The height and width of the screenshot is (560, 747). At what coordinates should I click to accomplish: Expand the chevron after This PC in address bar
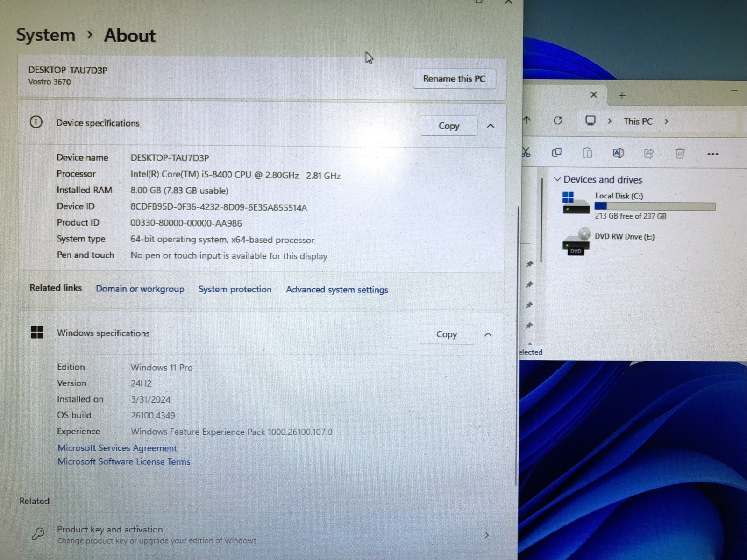(666, 121)
